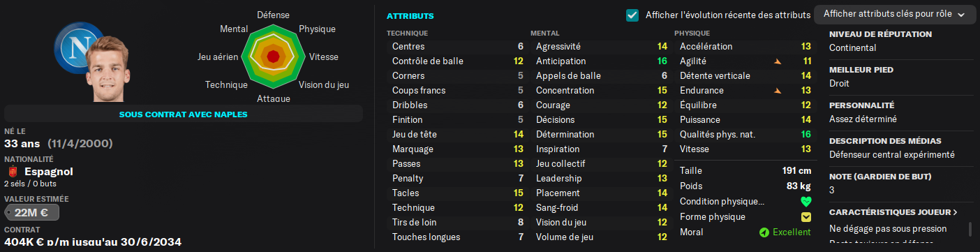Click the green heart physical condition icon
This screenshot has width=980, height=252.
coord(805,202)
